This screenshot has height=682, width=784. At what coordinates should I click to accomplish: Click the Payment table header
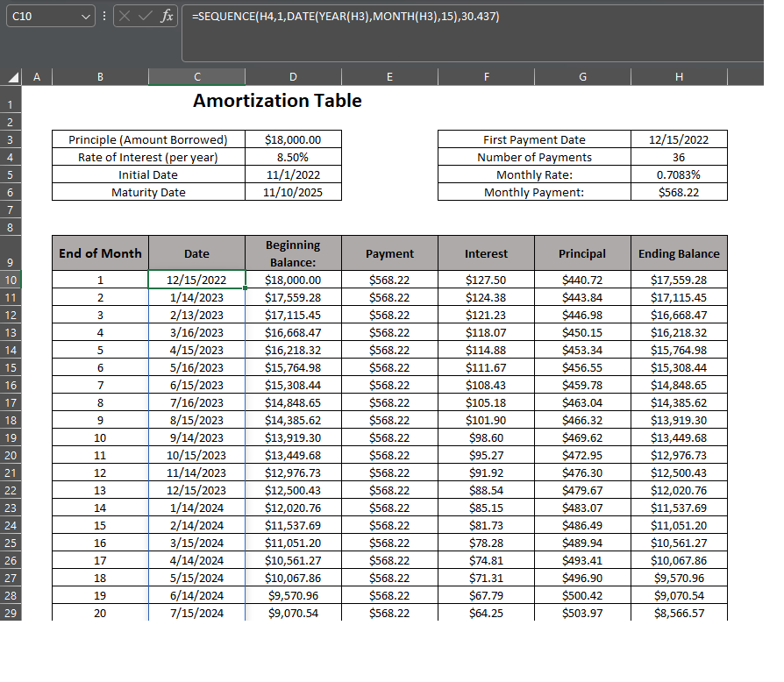[x=389, y=253]
